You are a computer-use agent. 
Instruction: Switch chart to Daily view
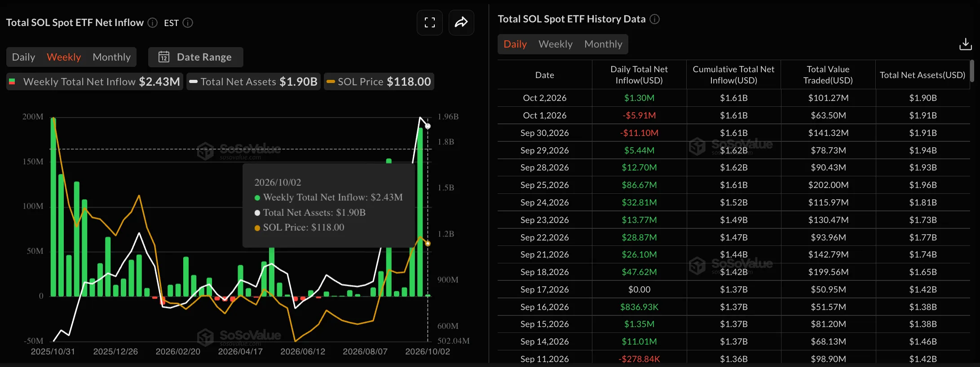[x=23, y=57]
